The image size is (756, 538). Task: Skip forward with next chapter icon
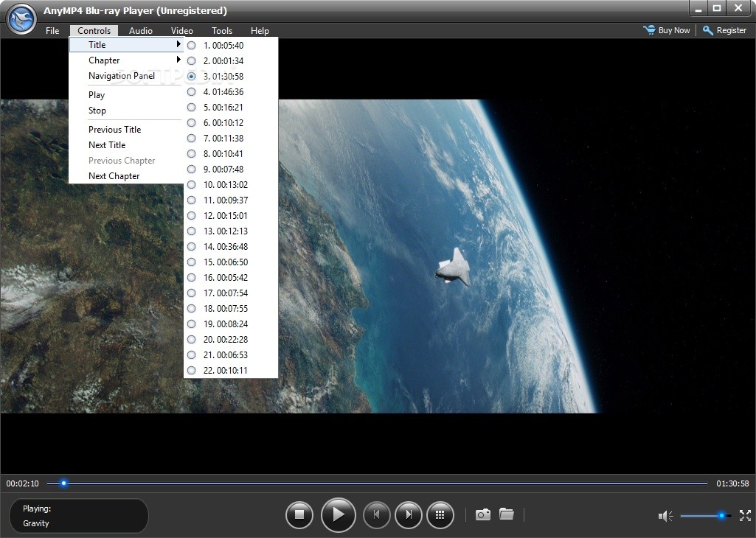point(409,515)
